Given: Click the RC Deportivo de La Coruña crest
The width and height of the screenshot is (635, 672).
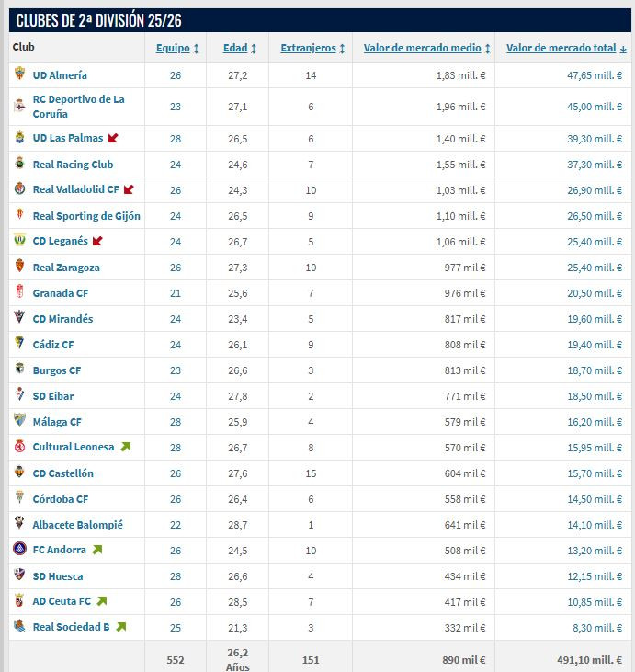Looking at the screenshot, I should point(19,105).
